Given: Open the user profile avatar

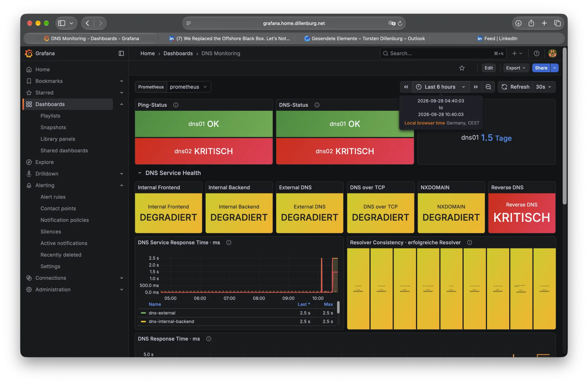Looking at the screenshot, I should click(x=552, y=53).
